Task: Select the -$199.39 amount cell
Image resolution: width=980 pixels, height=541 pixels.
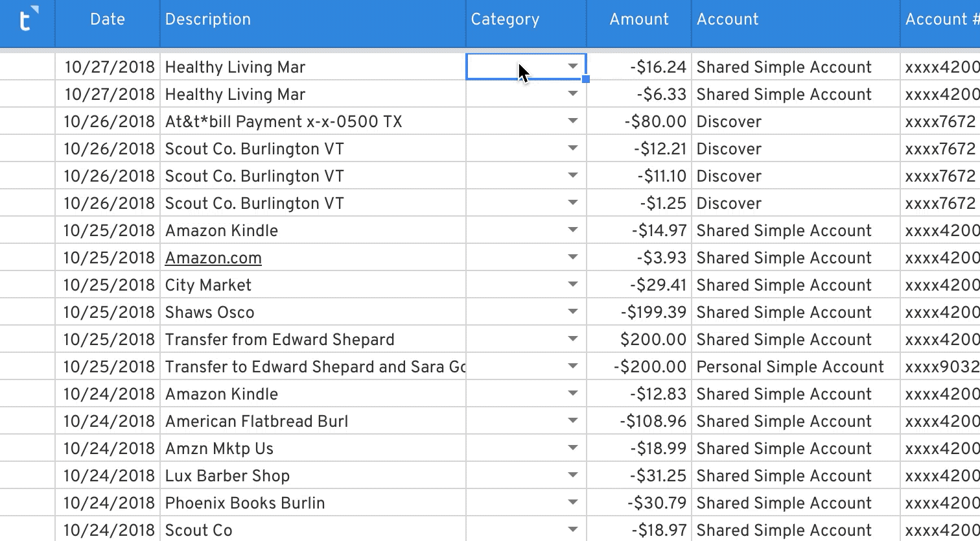Action: (x=639, y=312)
